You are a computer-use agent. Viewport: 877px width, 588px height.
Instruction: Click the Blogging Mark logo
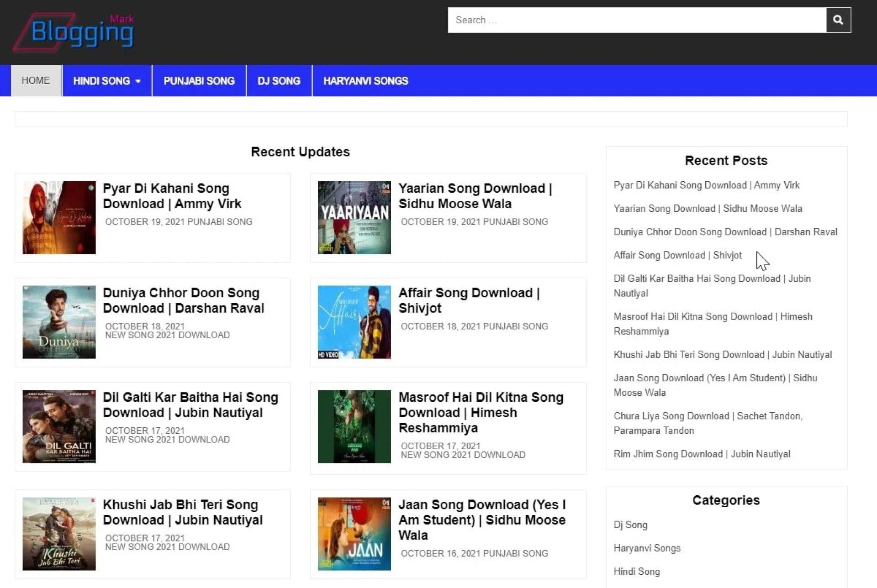tap(75, 32)
